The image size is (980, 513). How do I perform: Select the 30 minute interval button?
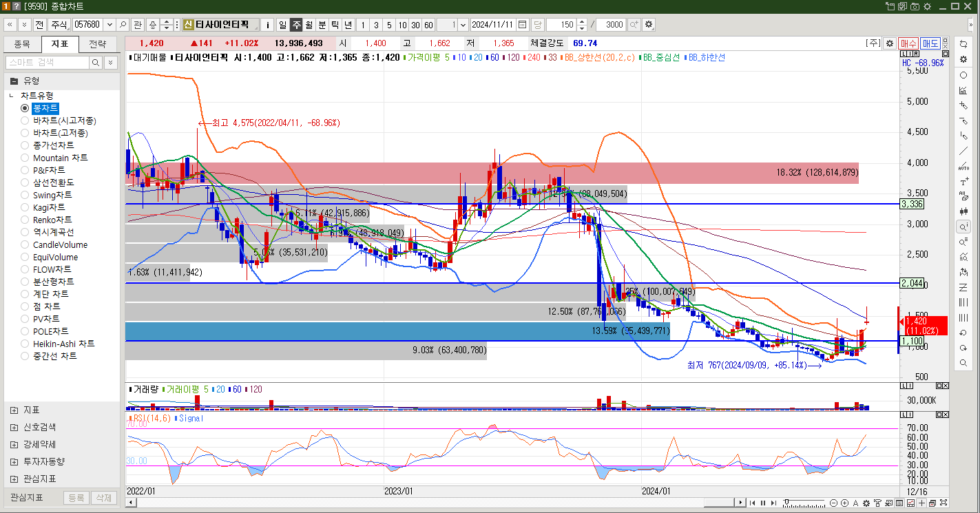click(x=415, y=25)
